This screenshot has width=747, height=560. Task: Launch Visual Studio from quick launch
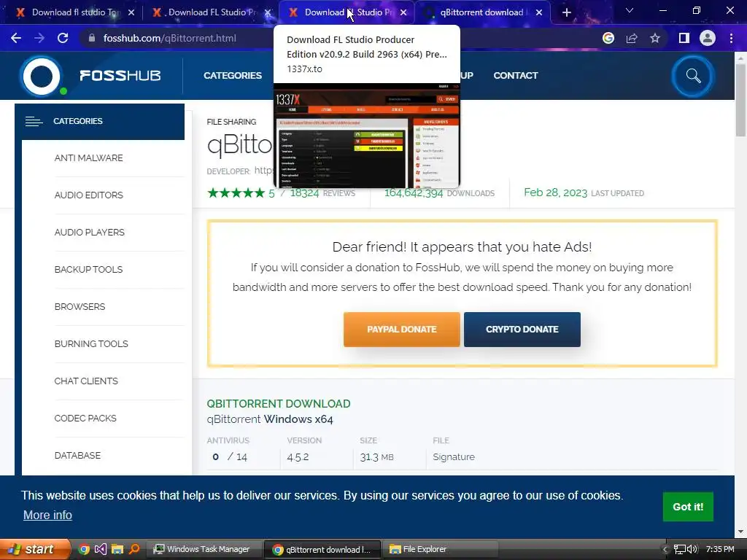(x=101, y=549)
